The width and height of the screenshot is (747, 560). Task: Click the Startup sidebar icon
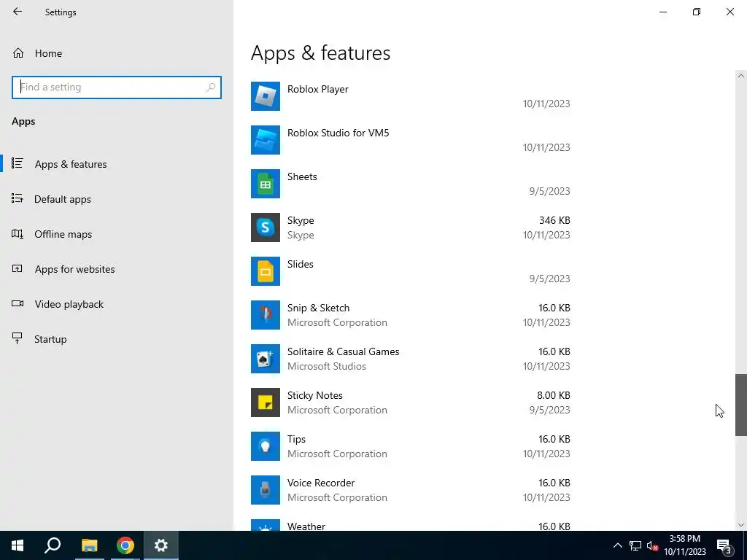click(18, 338)
